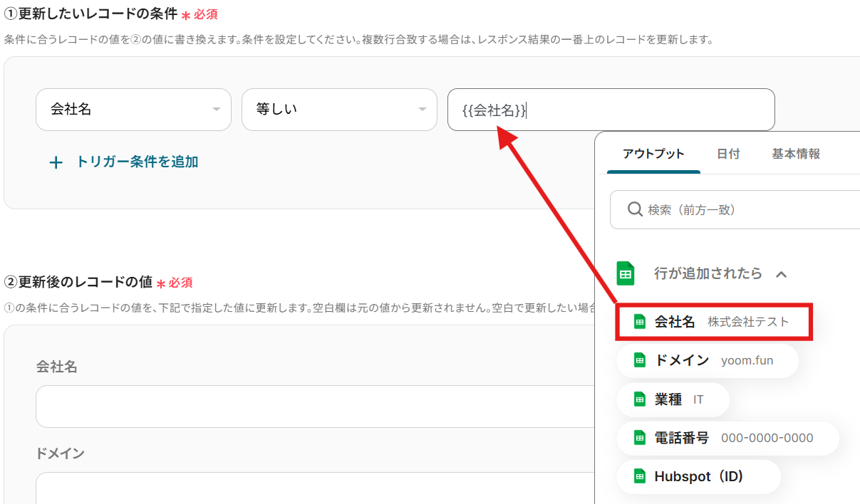860x504 pixels.
Task: Click the magnifier icon in the search box
Action: 634,209
